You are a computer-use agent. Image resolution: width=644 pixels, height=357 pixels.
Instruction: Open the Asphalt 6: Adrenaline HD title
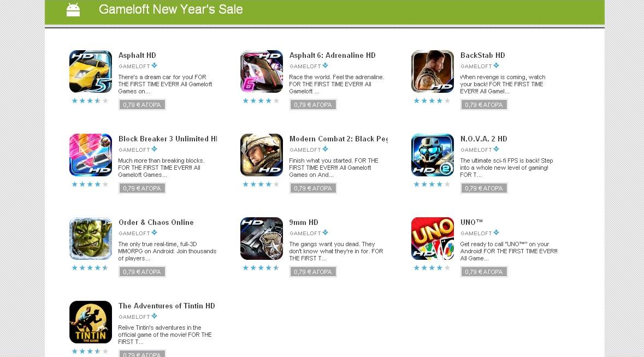click(332, 55)
